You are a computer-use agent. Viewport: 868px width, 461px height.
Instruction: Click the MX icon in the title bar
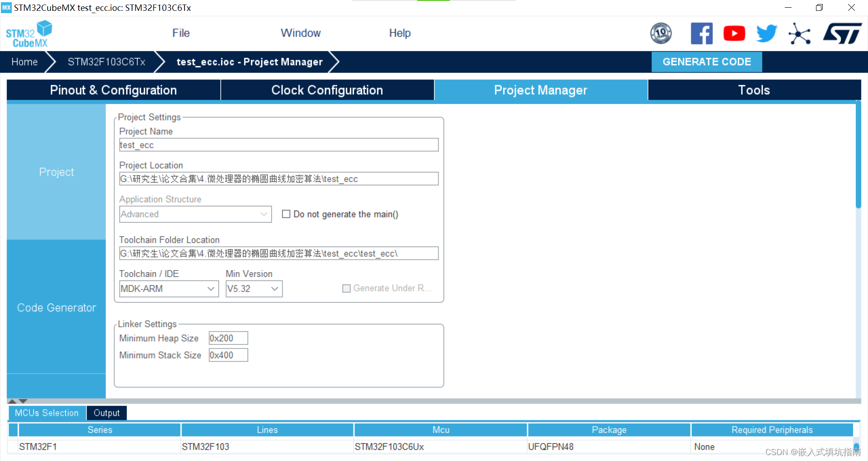point(6,7)
